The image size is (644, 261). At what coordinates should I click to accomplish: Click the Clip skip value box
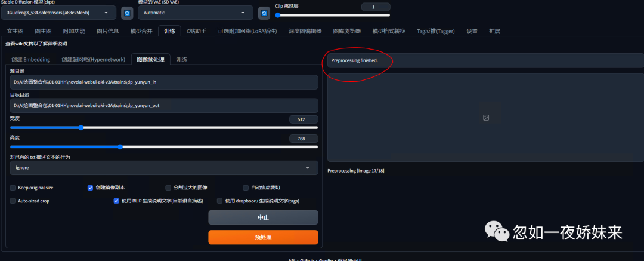376,7
